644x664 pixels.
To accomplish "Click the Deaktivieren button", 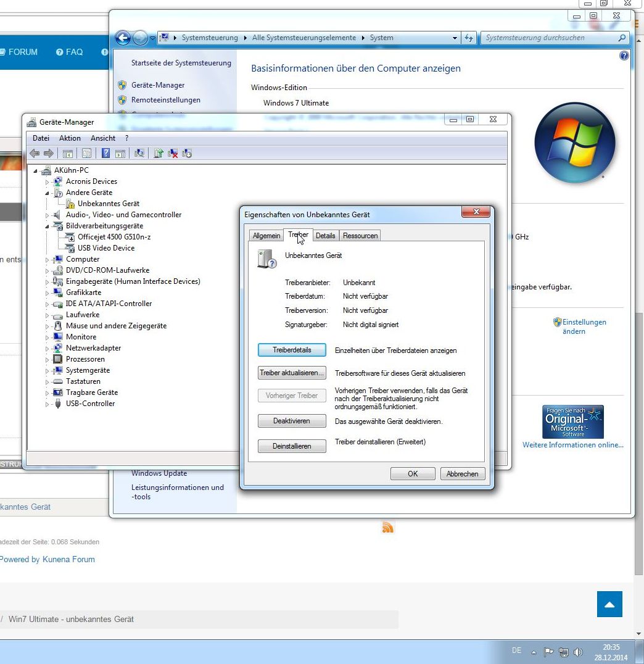I will [x=292, y=421].
